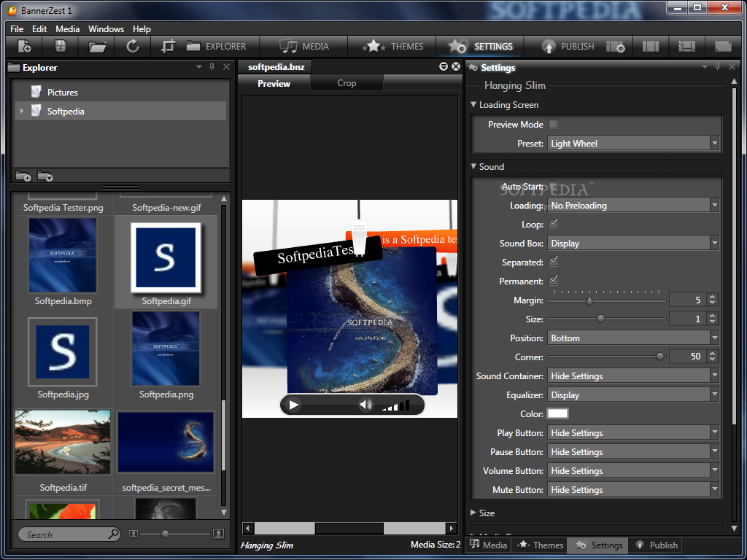Pin the Settings panel
The width and height of the screenshot is (747, 560).
(718, 67)
